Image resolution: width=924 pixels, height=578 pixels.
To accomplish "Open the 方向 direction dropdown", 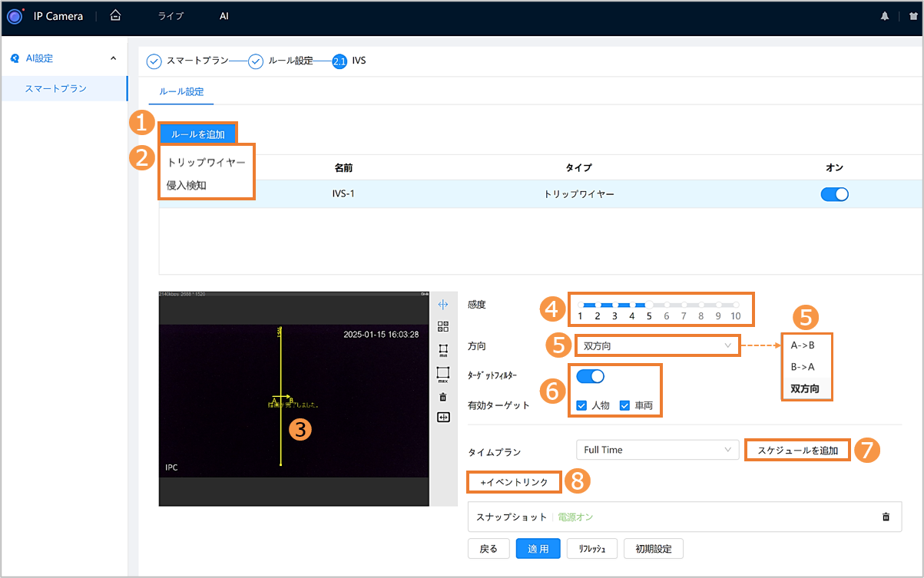I will (657, 346).
